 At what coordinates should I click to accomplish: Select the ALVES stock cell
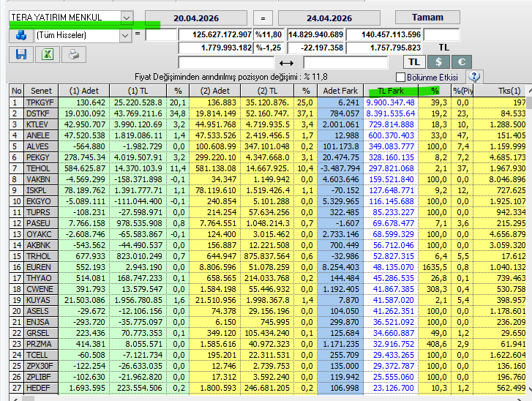coord(41,146)
